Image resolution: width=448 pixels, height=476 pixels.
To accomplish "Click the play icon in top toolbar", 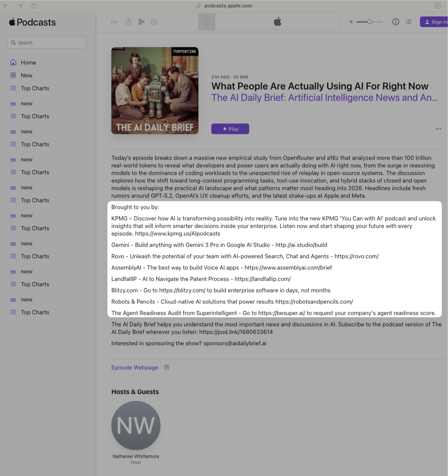I will pyautogui.click(x=142, y=22).
